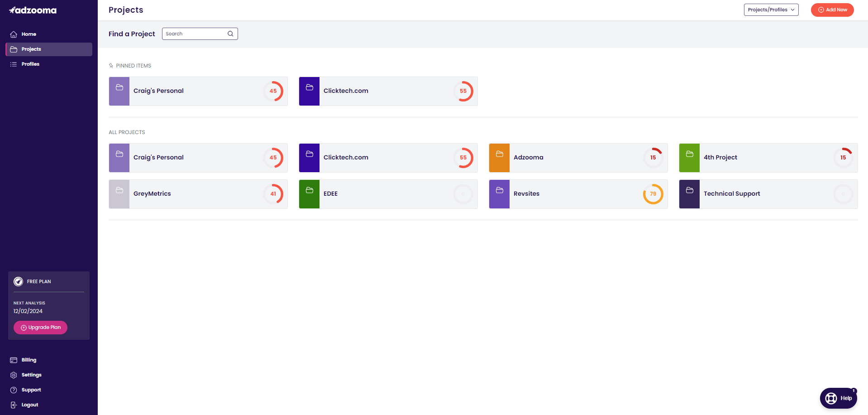Click pinned Clicktech.com score ring 55
This screenshot has height=415, width=868.
tap(463, 91)
